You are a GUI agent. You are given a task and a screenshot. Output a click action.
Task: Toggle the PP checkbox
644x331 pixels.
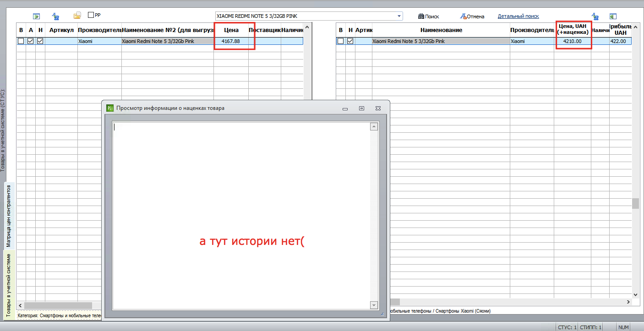pyautogui.click(x=91, y=15)
